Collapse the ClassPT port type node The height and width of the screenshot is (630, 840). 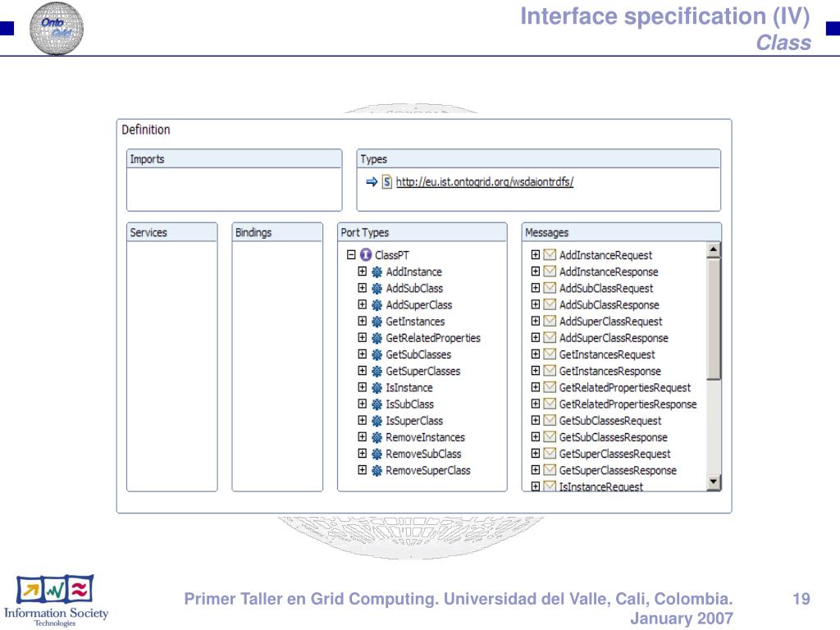tap(351, 255)
